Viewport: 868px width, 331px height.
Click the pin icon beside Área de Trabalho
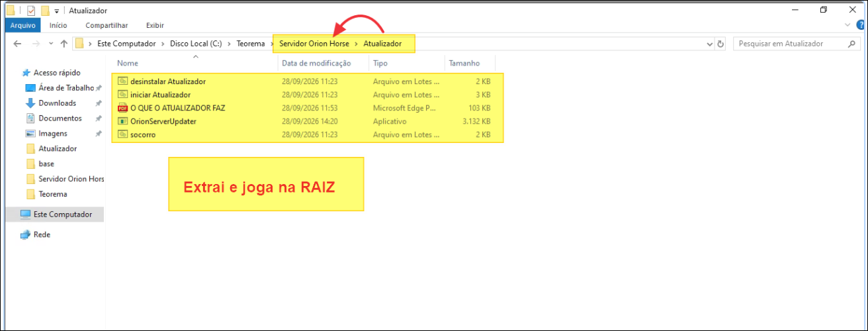pyautogui.click(x=99, y=88)
